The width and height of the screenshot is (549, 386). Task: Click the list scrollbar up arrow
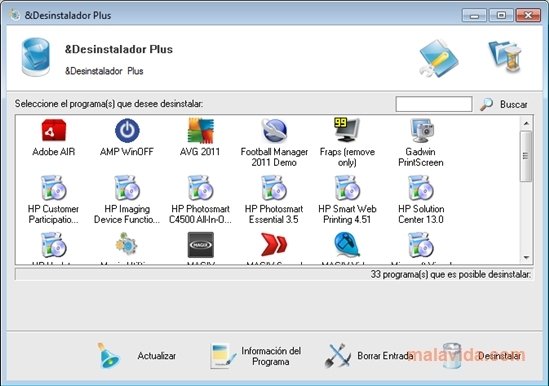526,123
